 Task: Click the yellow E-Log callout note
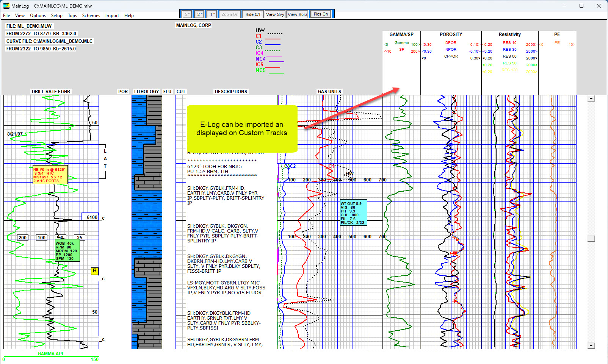[242, 129]
